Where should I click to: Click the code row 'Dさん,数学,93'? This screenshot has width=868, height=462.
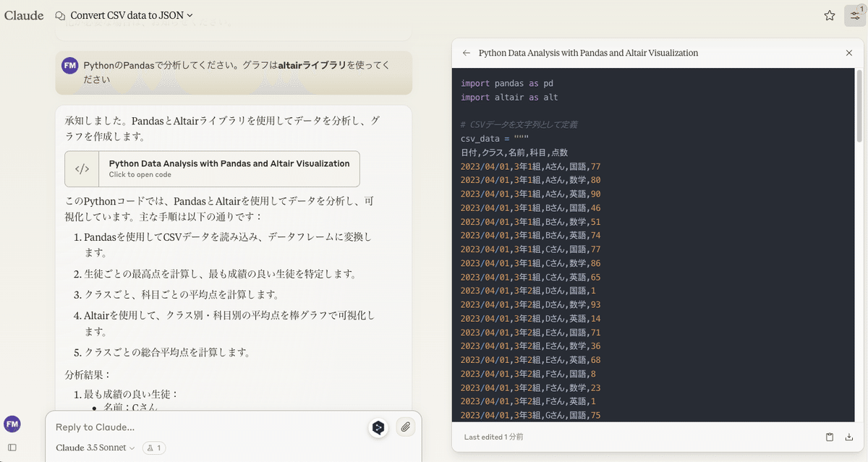(x=531, y=304)
